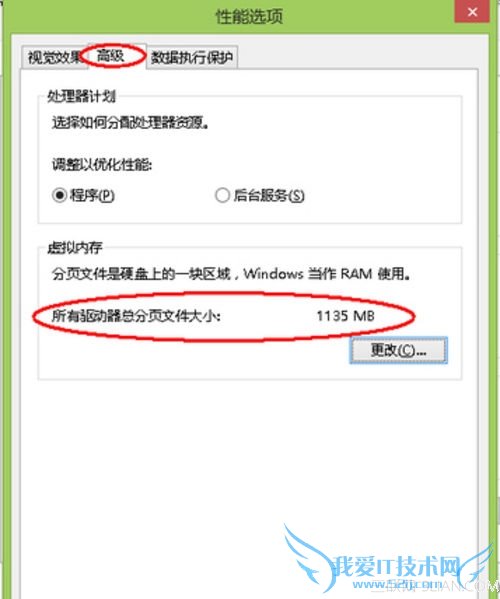
Task: Switch to the 视觉效果 tab
Action: (53, 58)
